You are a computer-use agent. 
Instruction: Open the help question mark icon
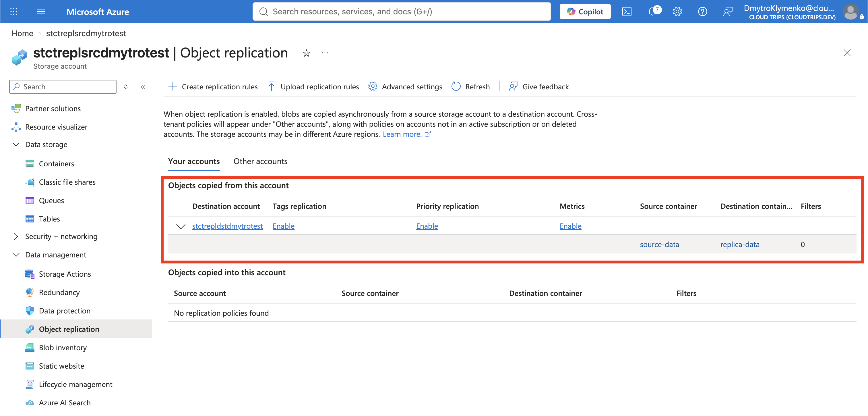(703, 11)
